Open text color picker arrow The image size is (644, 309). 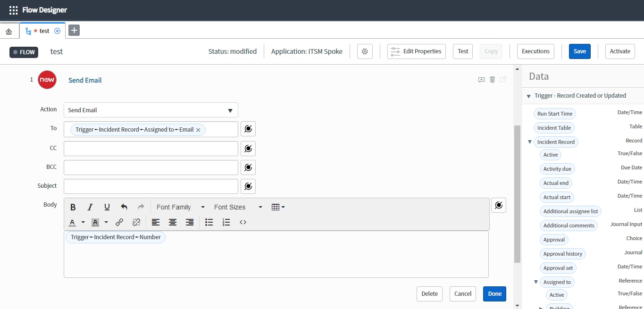click(x=83, y=222)
